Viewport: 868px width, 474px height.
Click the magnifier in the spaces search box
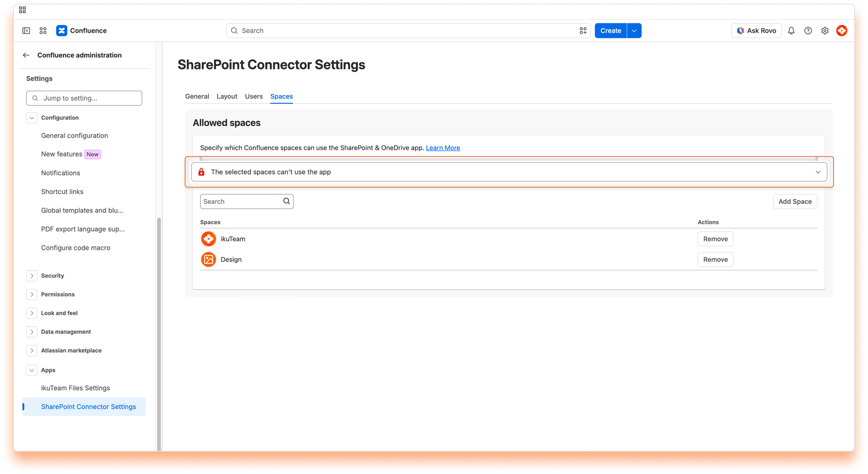287,202
